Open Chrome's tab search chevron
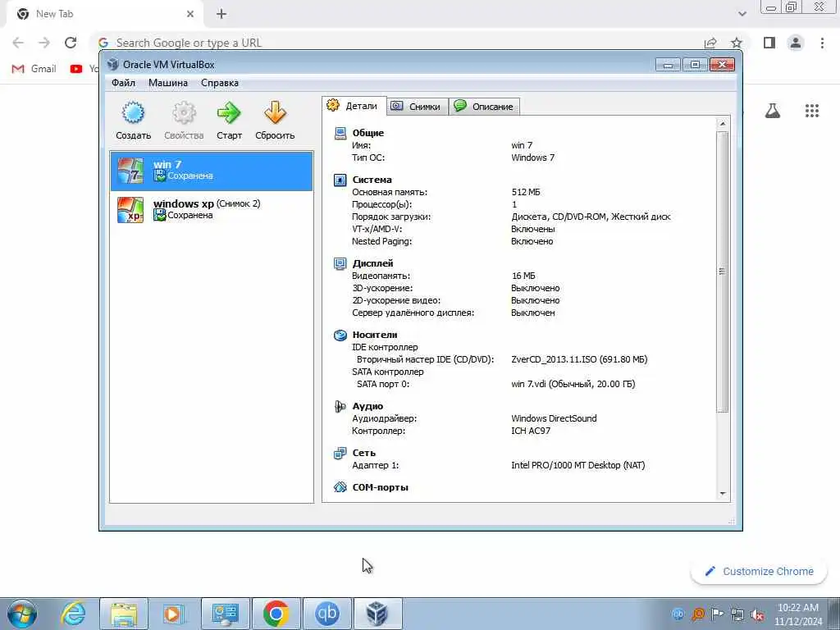Viewport: 840px width, 630px height. tap(742, 14)
